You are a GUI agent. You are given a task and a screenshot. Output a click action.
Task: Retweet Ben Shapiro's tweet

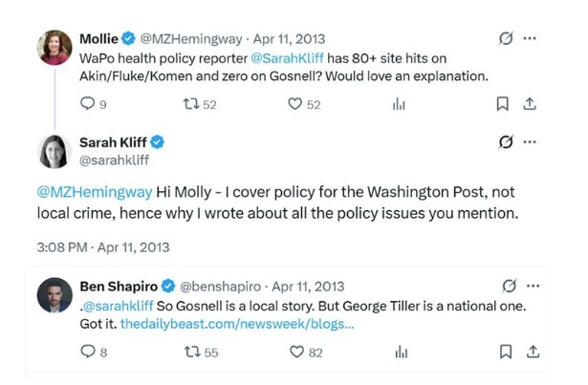pos(190,353)
